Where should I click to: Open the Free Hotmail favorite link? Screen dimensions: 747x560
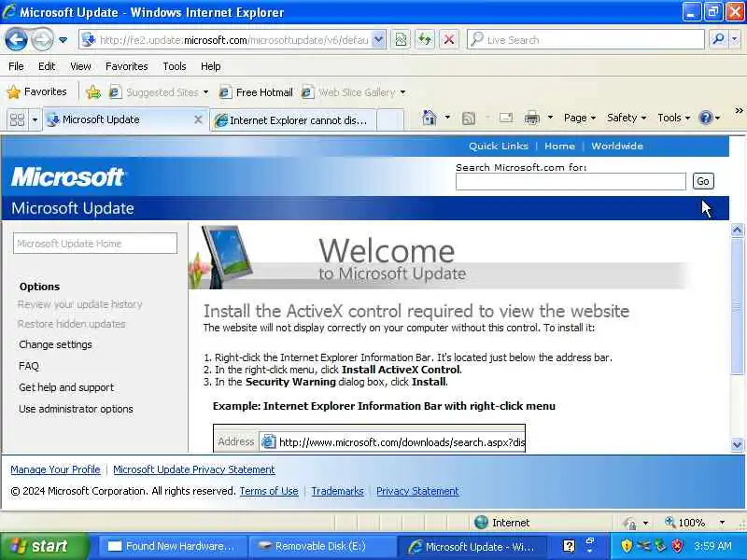(x=256, y=91)
